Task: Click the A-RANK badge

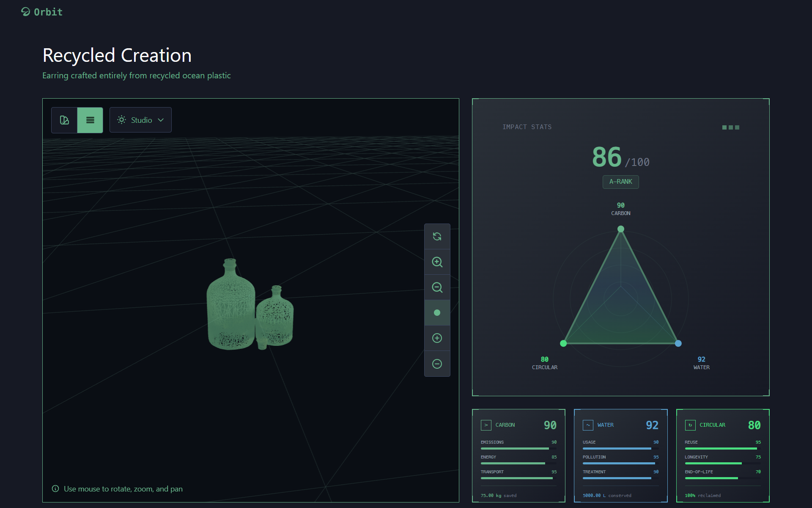Action: click(x=620, y=182)
